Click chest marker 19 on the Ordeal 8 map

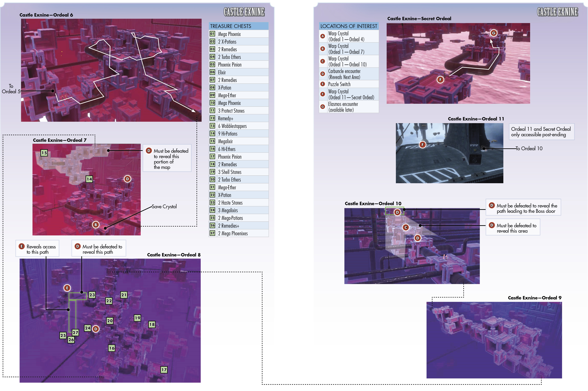click(137, 318)
